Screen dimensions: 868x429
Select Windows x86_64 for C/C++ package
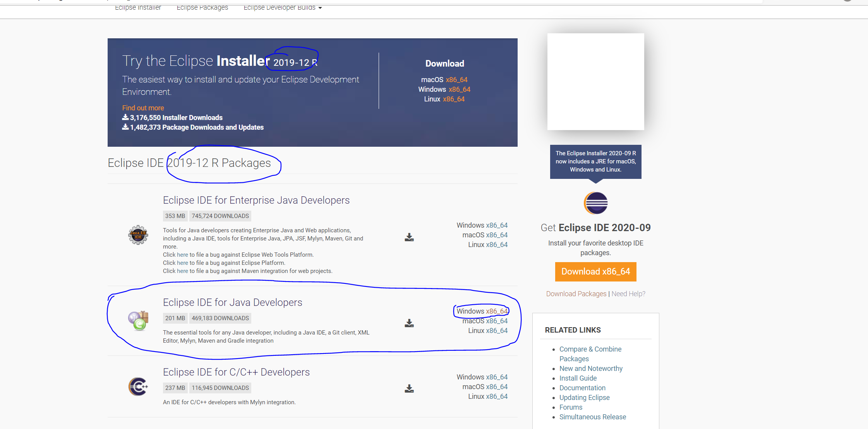pyautogui.click(x=497, y=377)
